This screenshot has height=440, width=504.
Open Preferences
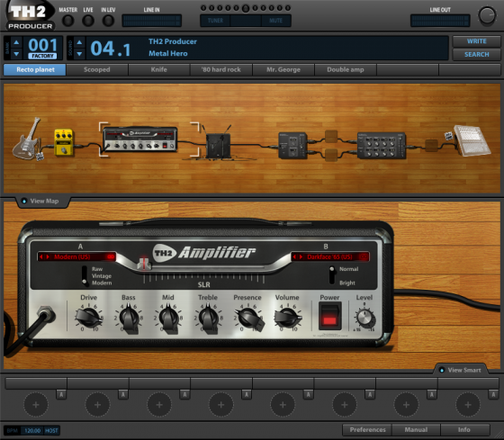367,430
